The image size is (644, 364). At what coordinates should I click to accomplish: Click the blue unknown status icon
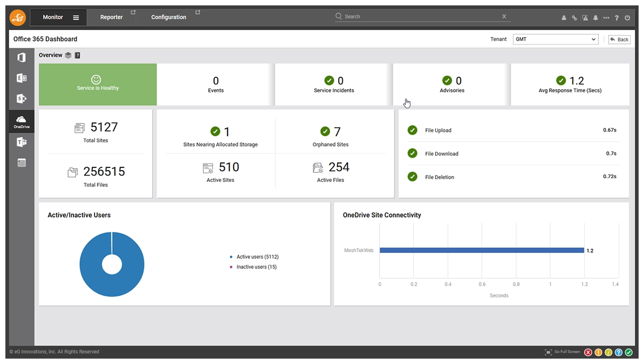(x=619, y=352)
